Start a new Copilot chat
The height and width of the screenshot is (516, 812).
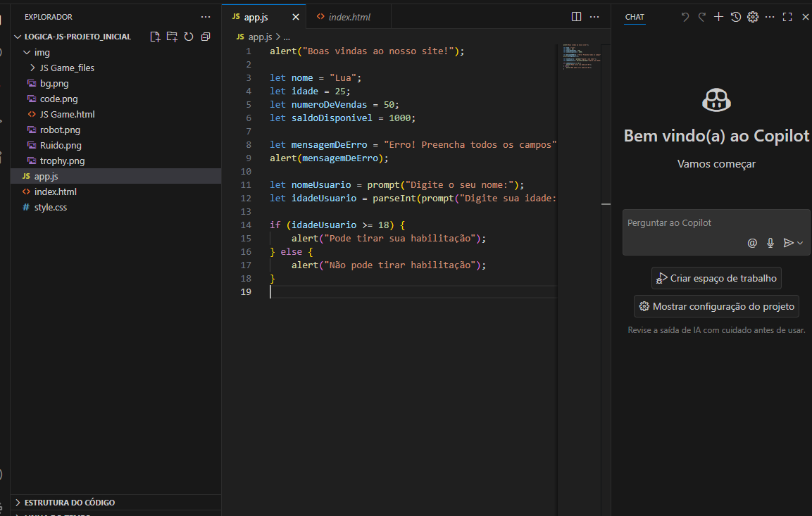coord(719,17)
